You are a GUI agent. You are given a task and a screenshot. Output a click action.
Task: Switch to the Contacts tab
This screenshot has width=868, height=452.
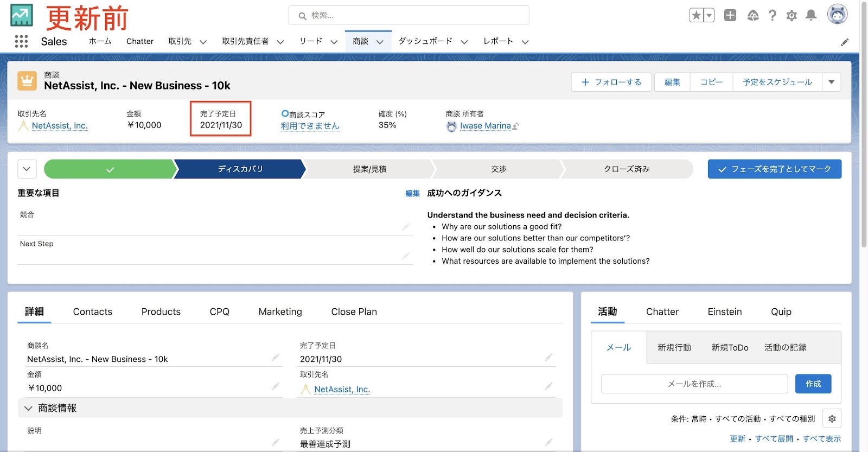[x=93, y=311]
